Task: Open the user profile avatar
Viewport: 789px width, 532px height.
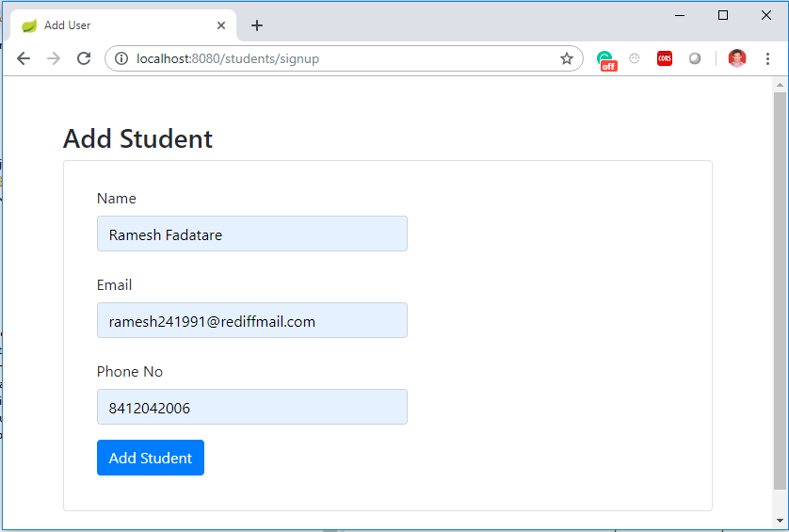Action: [737, 58]
